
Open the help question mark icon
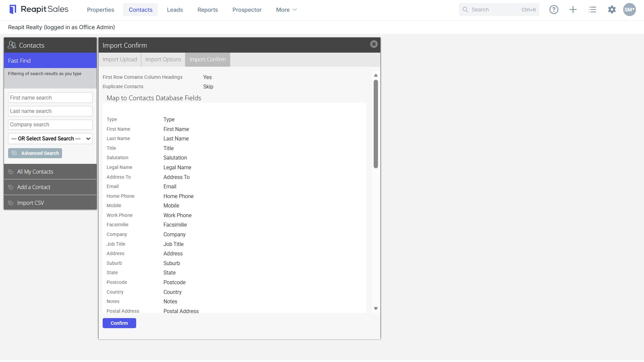tap(554, 10)
